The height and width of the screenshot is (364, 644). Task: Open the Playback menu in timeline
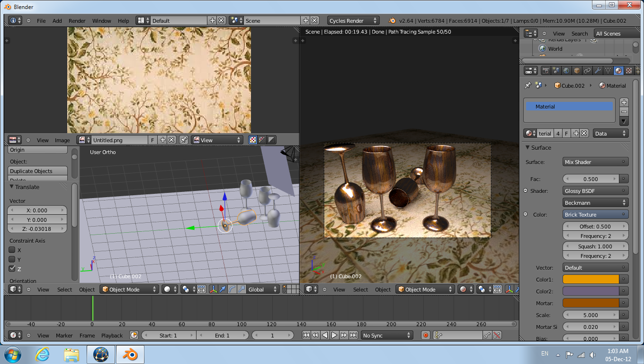tap(112, 335)
